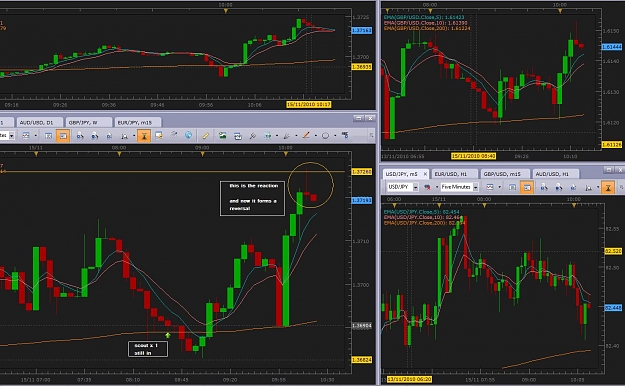
Task: Switch to the EUR/JPY, m15 tab
Action: pos(138,122)
